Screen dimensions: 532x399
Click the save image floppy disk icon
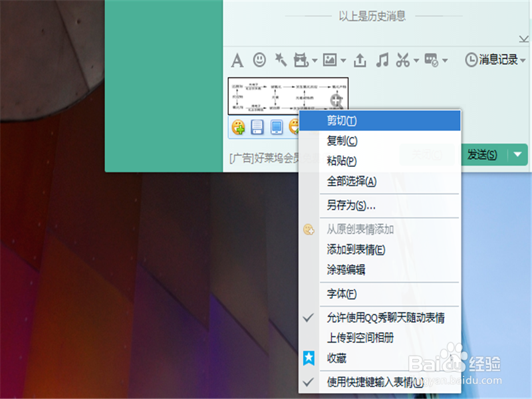(x=257, y=127)
